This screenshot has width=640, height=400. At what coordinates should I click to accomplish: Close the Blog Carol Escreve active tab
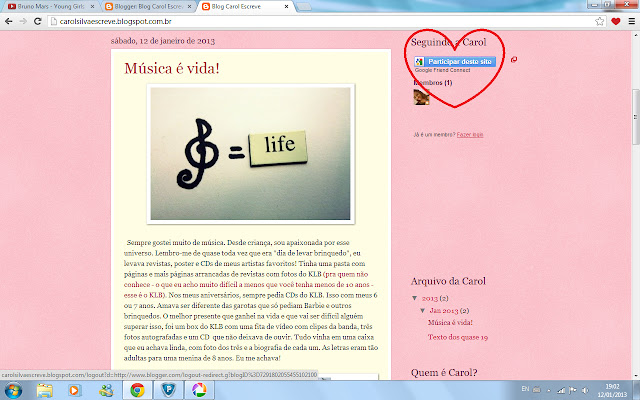click(x=287, y=7)
